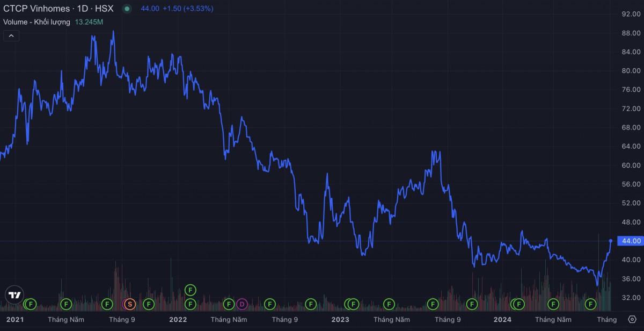Click the 2023 label on time axis

coord(340,319)
